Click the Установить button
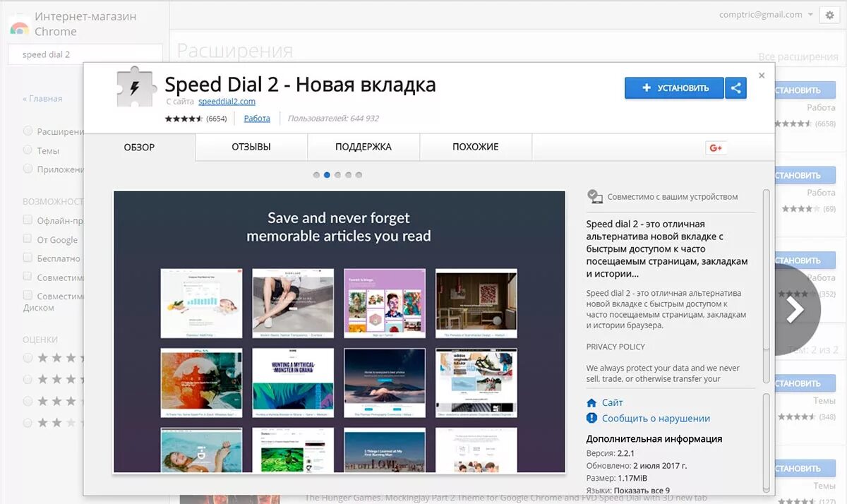 (x=673, y=88)
